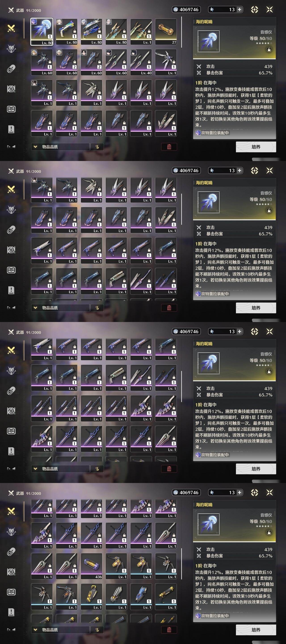Select the blue-rarity yellow-black gauntlets Lv. 1
The width and height of the screenshot is (286, 644).
91,597
